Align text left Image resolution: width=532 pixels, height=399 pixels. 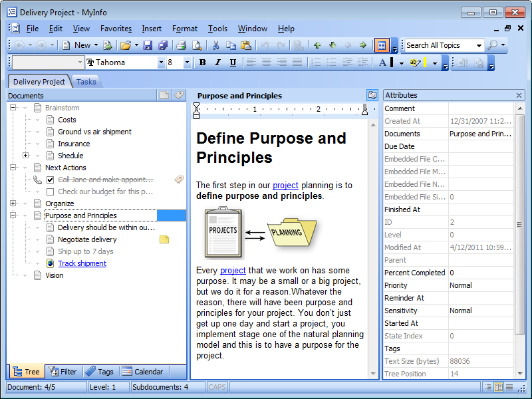[x=251, y=63]
